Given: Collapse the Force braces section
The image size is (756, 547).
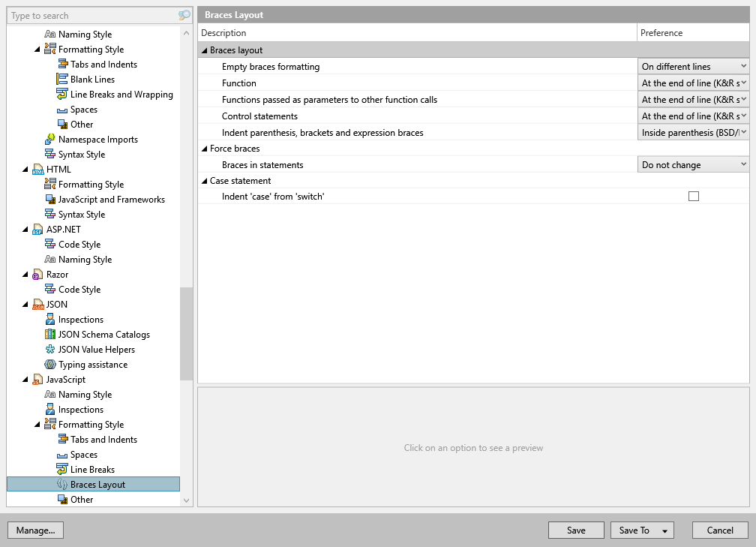Looking at the screenshot, I should click(205, 149).
